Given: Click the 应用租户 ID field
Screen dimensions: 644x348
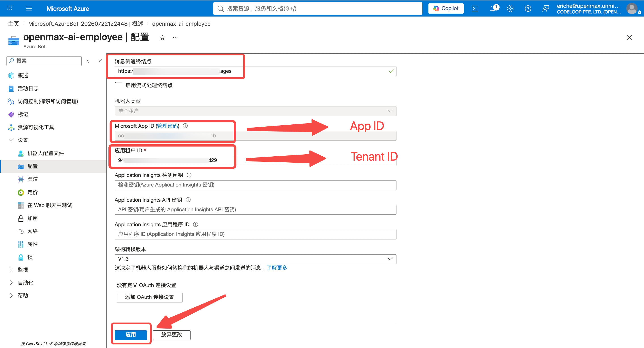Looking at the screenshot, I should click(x=255, y=161).
